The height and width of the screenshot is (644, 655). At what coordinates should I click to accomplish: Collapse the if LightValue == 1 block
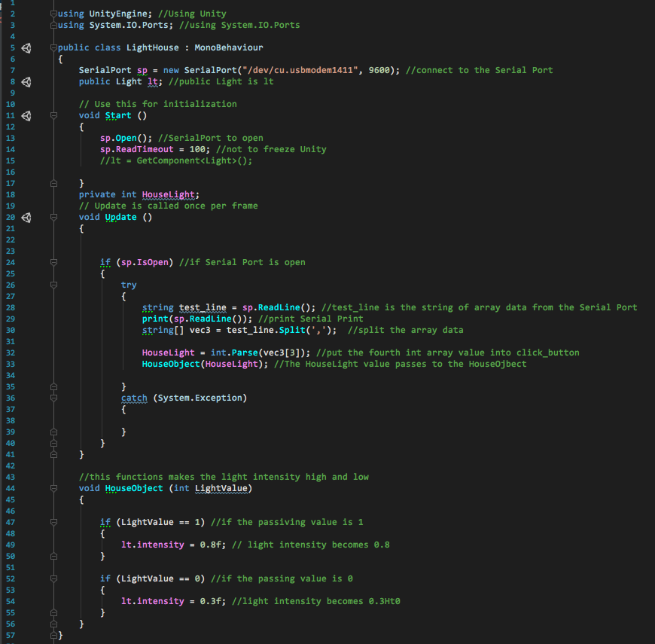[53, 522]
